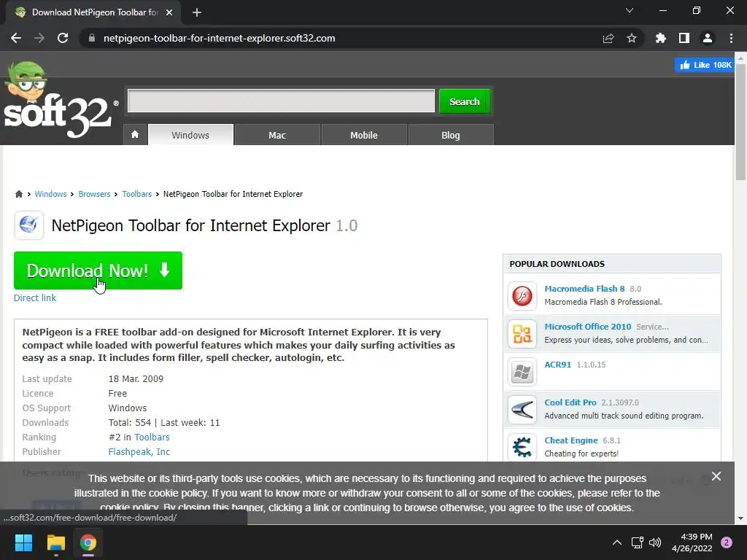Screen dimensions: 747x560
Task: Select the Mac navigation tab
Action: pos(277,135)
